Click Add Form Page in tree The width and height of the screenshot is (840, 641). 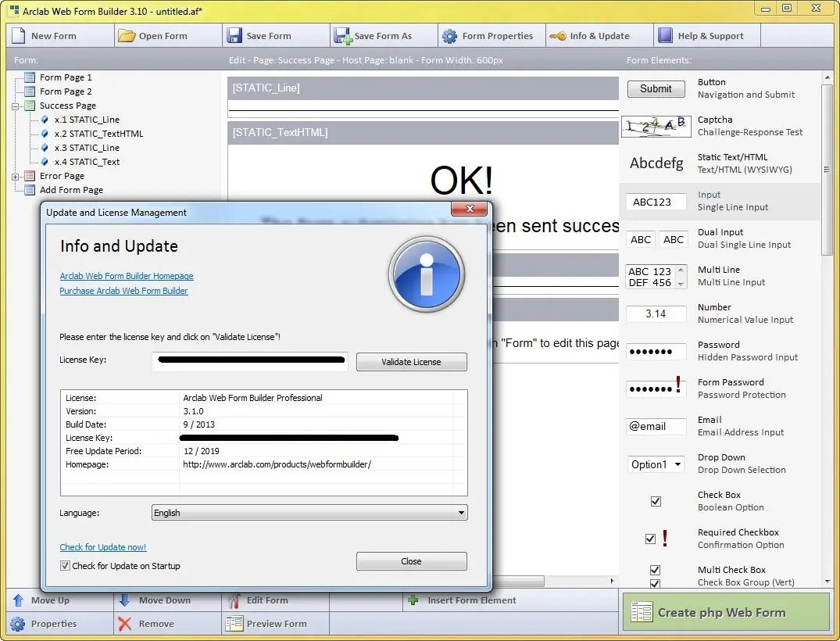(71, 190)
